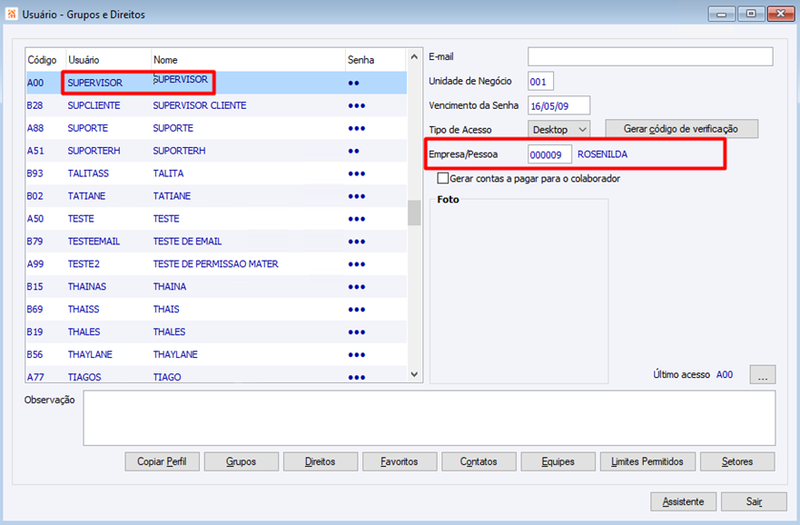Select user TATIANE with code B02
800x525 pixels.
216,196
